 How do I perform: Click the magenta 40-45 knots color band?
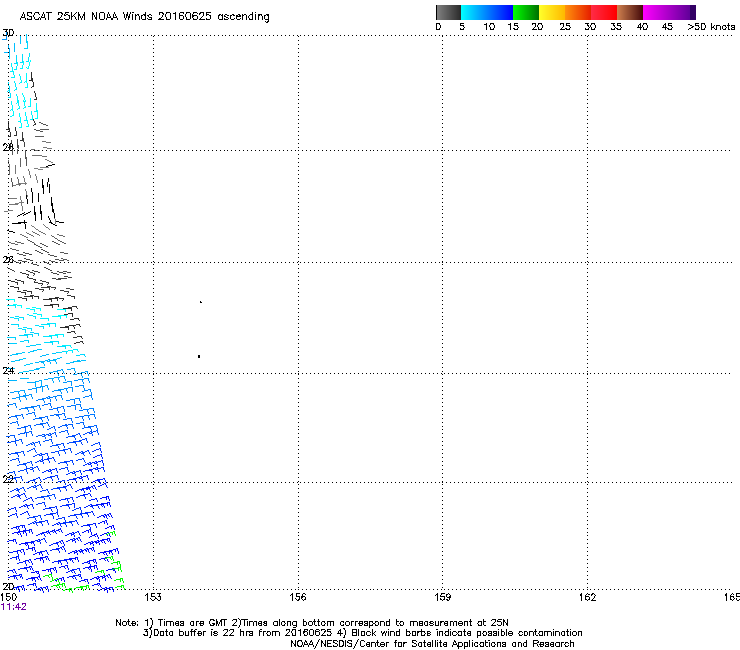coord(656,12)
